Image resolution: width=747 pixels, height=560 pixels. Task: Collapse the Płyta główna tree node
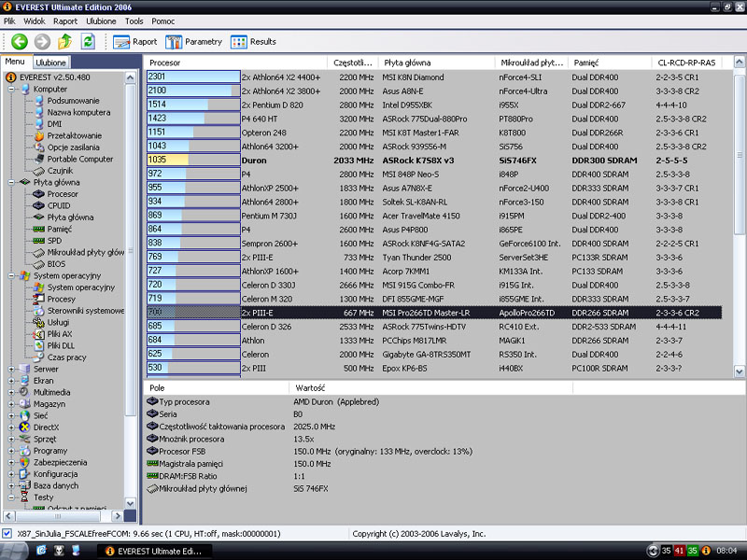click(11, 182)
